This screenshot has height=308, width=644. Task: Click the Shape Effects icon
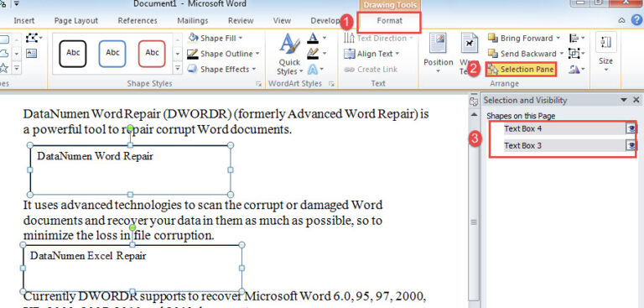pos(193,69)
